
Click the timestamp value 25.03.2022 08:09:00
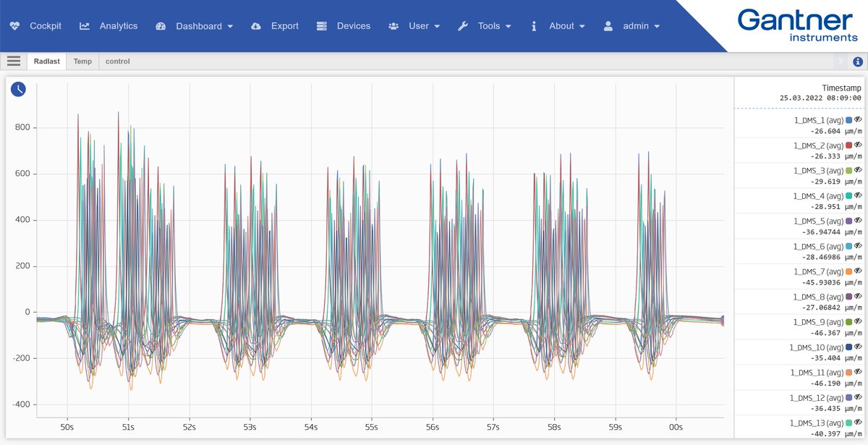click(x=820, y=98)
